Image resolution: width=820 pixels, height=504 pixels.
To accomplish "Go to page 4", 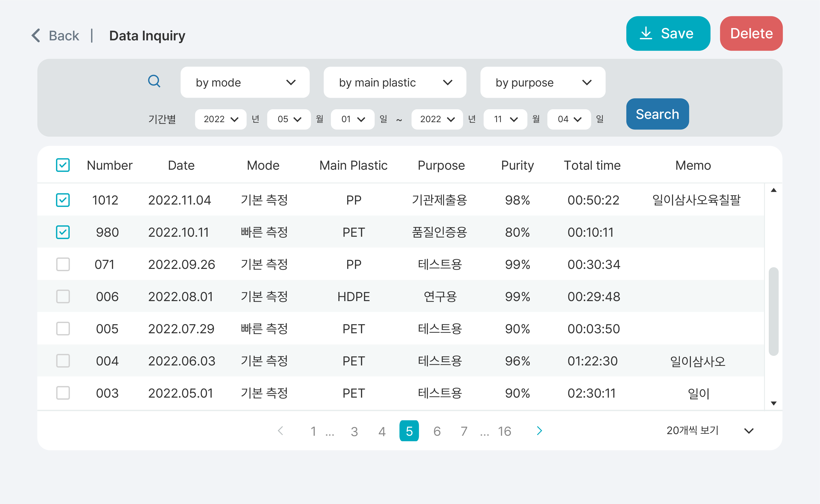I will [382, 431].
